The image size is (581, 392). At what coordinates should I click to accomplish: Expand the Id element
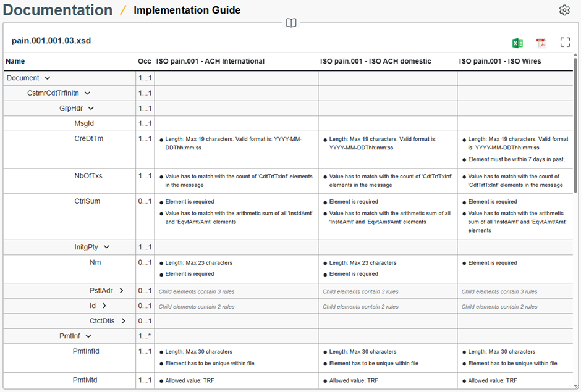(104, 306)
